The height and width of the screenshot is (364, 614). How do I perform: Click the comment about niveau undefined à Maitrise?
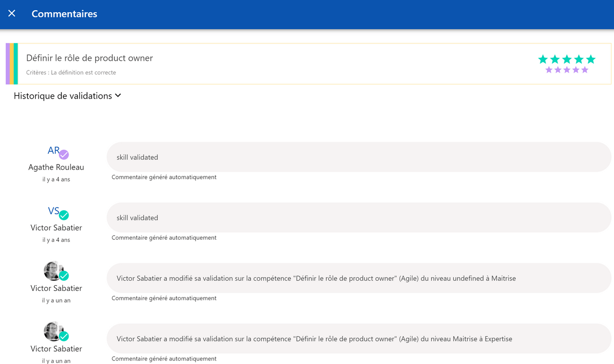pyautogui.click(x=359, y=278)
